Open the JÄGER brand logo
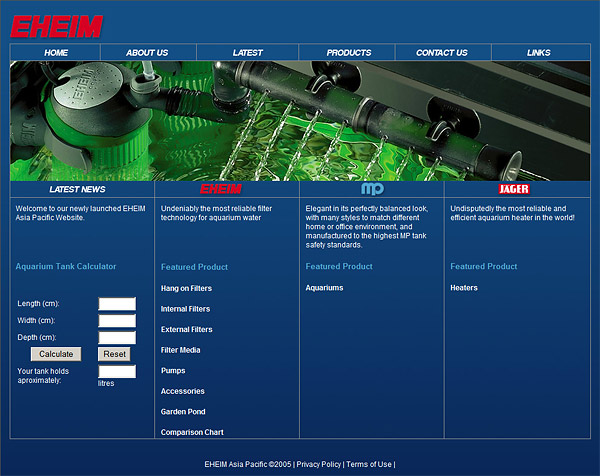The width and height of the screenshot is (600, 476). (x=514, y=189)
